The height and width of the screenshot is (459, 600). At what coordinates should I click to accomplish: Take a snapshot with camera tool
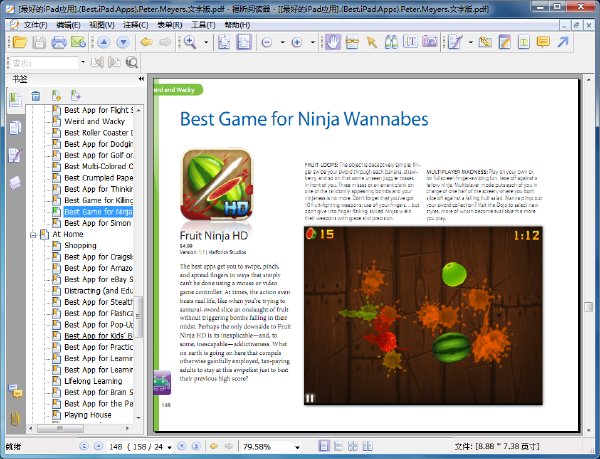click(430, 42)
